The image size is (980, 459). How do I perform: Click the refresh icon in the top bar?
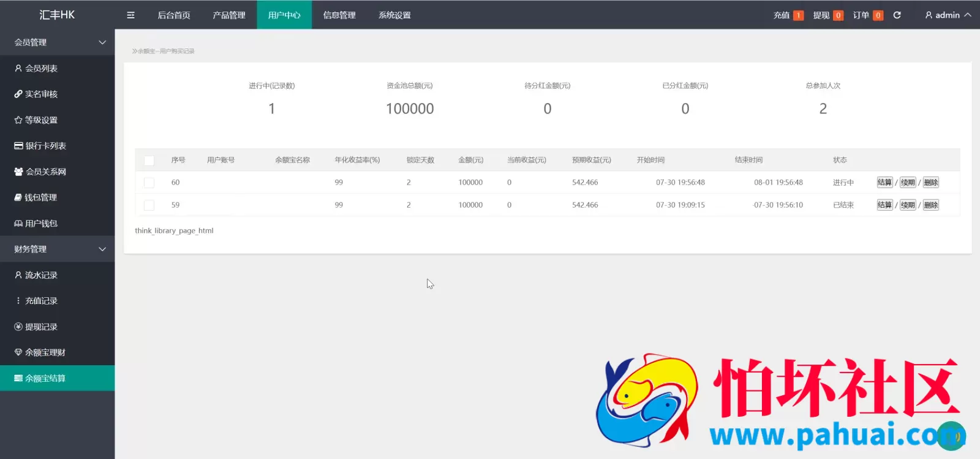coord(897,15)
